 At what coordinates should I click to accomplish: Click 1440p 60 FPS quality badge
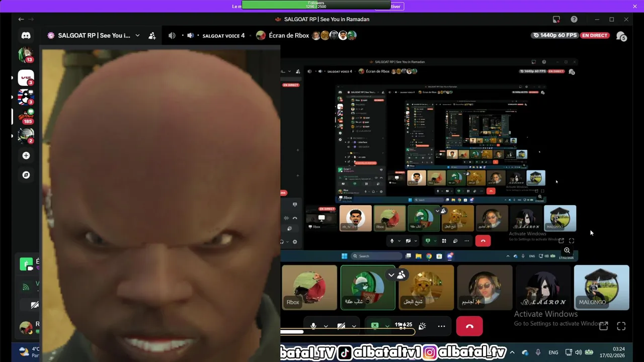[x=554, y=35]
